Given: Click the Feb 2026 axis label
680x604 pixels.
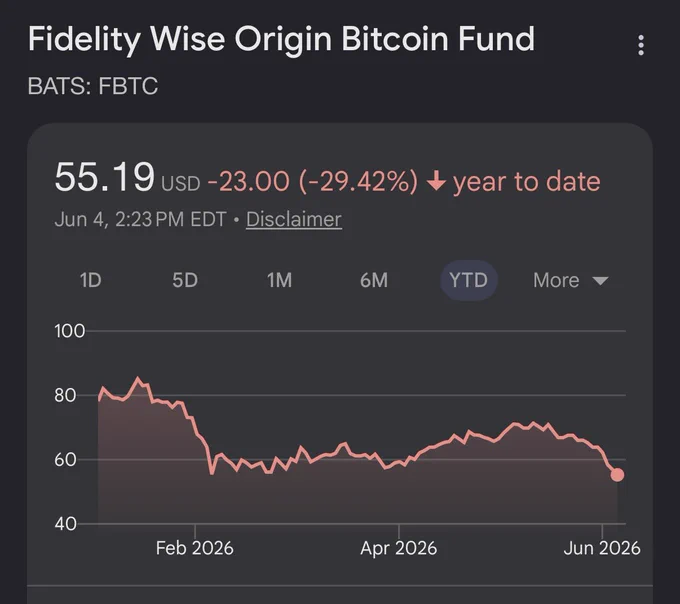Looking at the screenshot, I should pyautogui.click(x=194, y=548).
